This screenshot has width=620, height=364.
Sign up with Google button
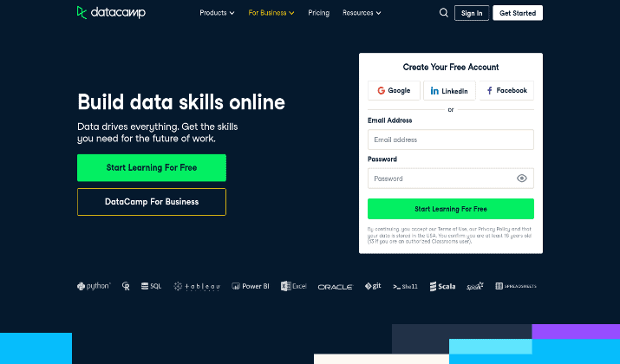(x=394, y=90)
